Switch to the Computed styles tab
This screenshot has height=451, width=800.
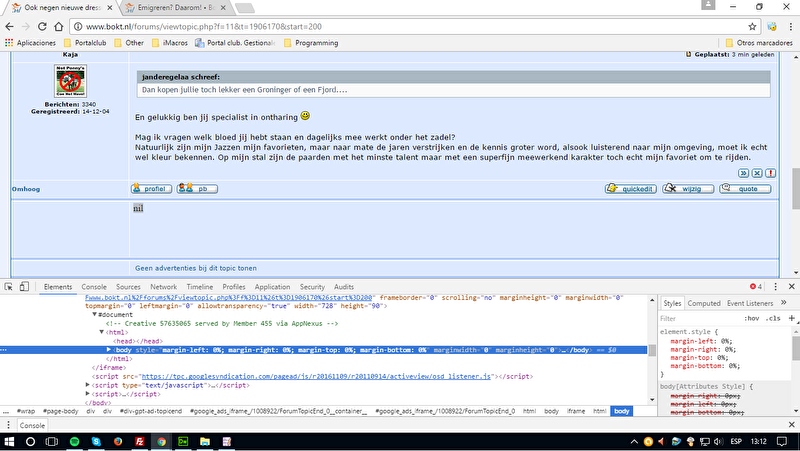click(x=704, y=304)
